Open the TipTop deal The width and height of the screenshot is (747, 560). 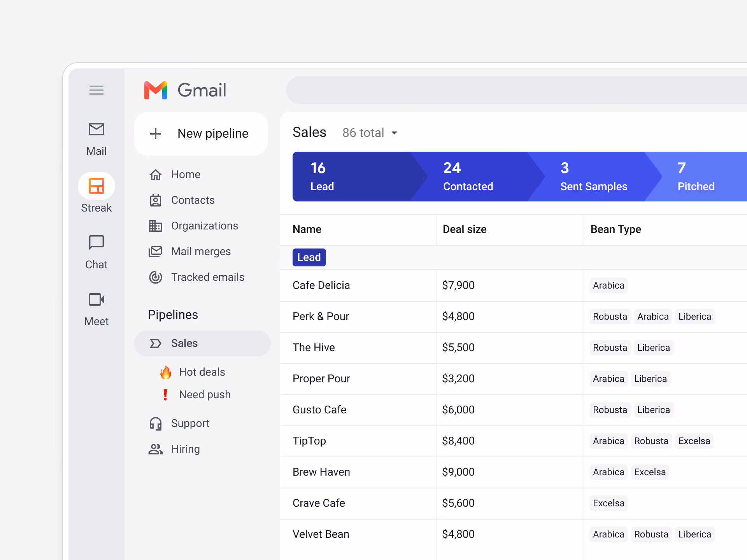click(309, 441)
